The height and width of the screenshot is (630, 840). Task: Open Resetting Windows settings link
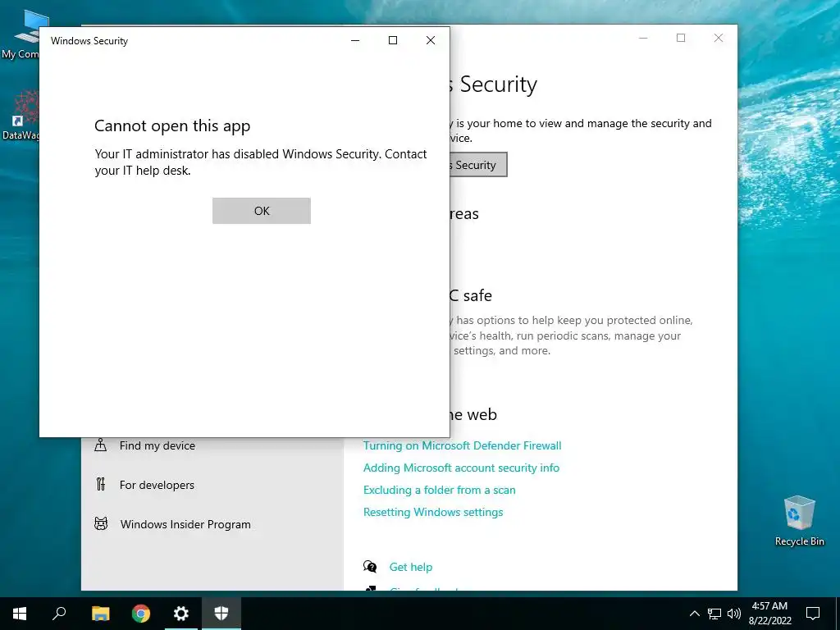click(x=433, y=512)
